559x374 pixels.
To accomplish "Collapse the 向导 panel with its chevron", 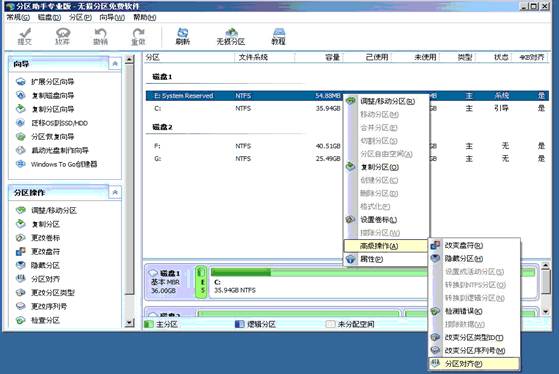I will pos(115,64).
